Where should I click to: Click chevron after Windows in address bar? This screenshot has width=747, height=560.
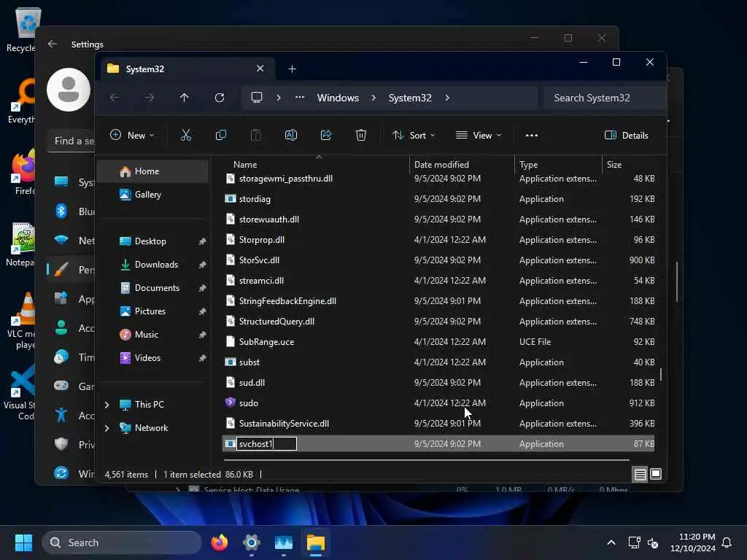pos(373,98)
